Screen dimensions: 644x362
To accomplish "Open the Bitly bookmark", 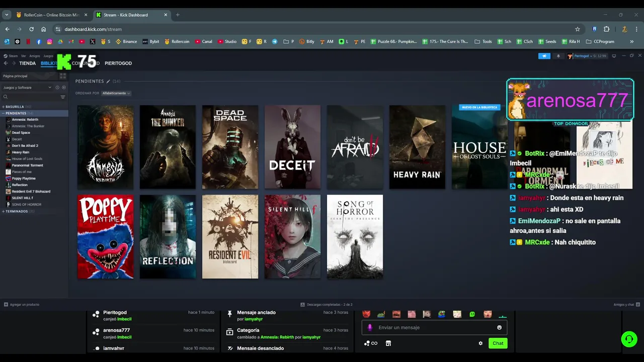I will 306,41.
